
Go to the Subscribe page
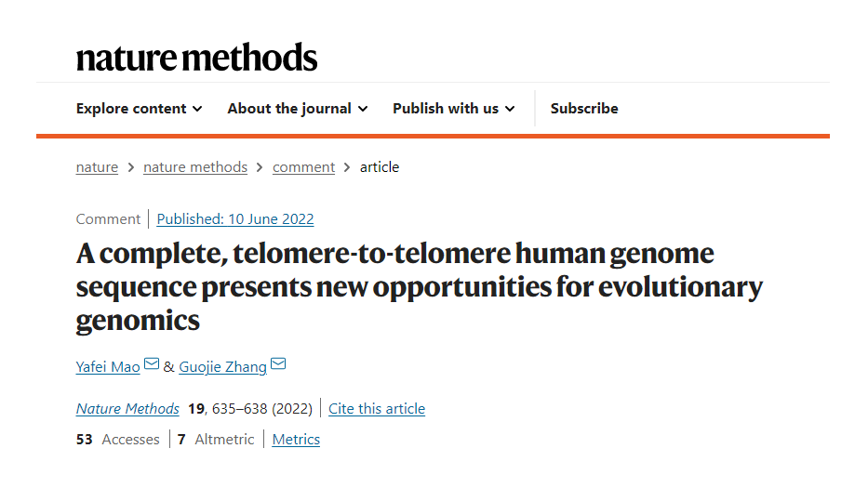tap(584, 109)
